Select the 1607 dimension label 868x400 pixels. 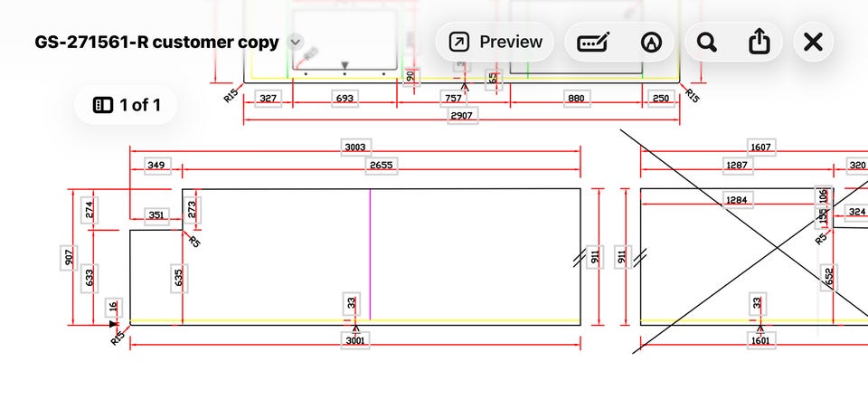[x=761, y=148]
